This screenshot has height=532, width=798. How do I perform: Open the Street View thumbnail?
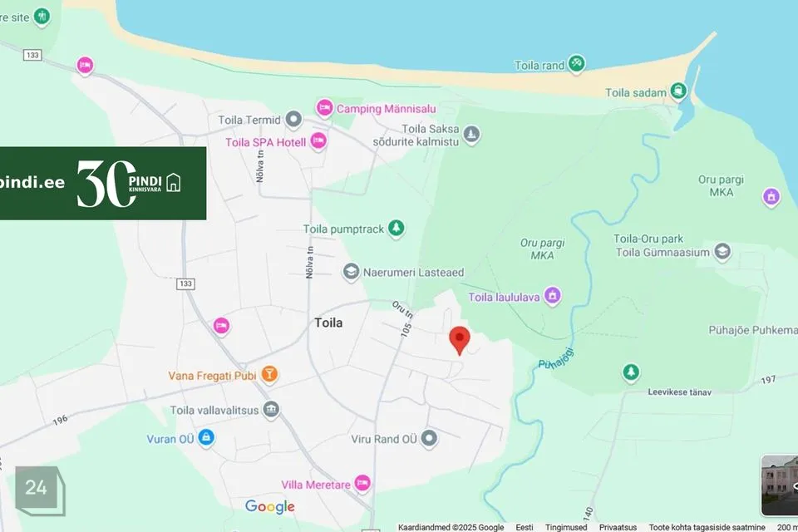click(x=780, y=485)
